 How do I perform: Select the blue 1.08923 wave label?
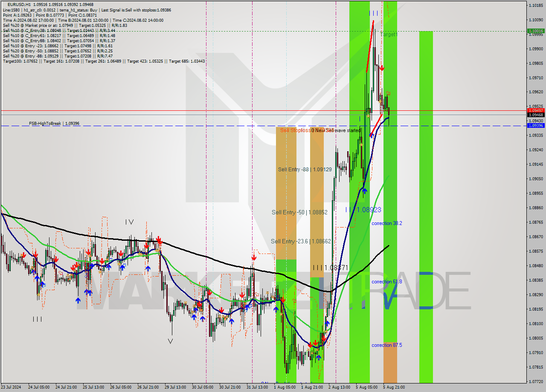[364, 209]
